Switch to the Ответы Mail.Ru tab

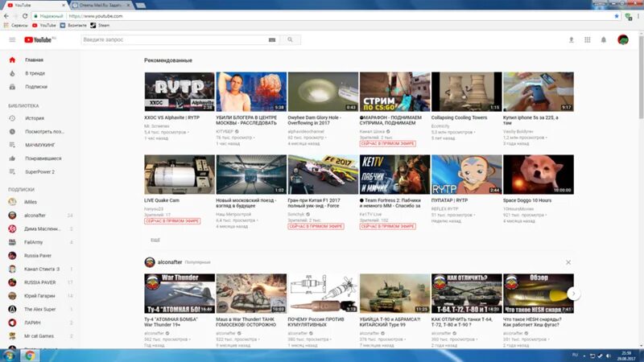click(101, 6)
